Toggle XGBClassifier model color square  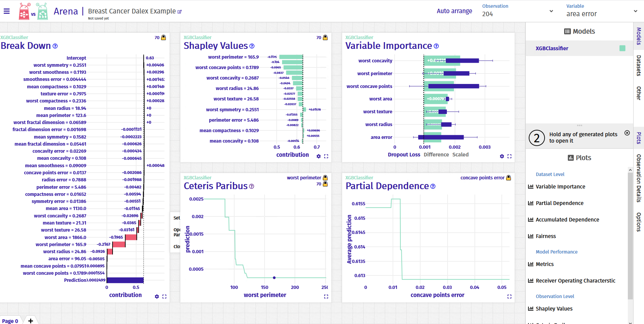[622, 48]
